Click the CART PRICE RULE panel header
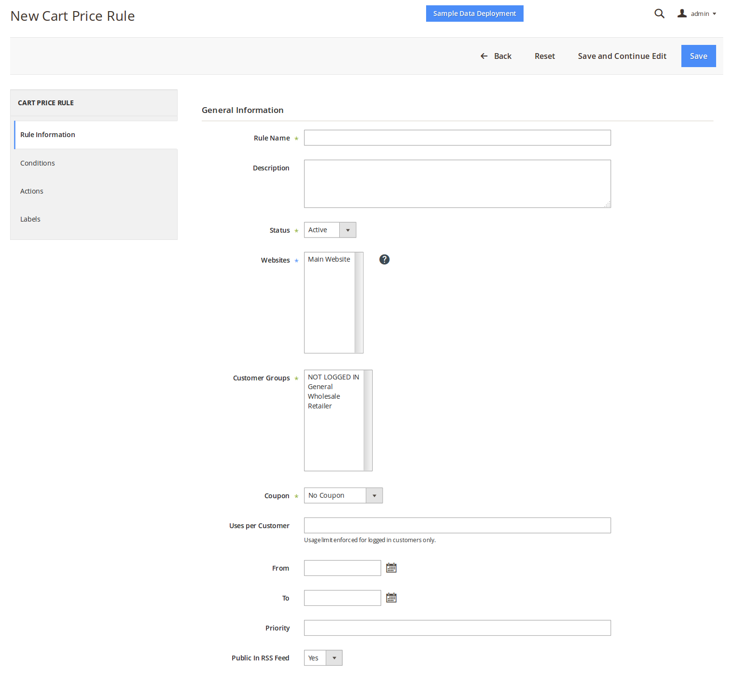The width and height of the screenshot is (733, 700). click(x=94, y=103)
